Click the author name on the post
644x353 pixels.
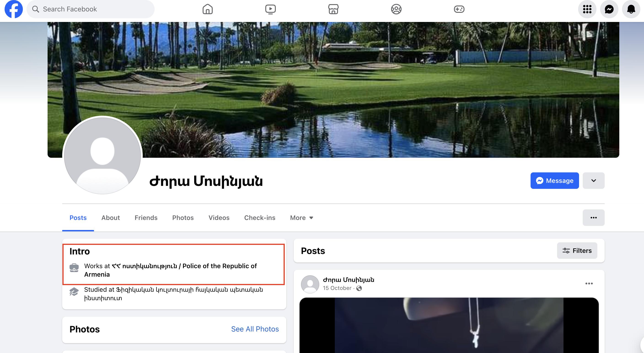(349, 280)
